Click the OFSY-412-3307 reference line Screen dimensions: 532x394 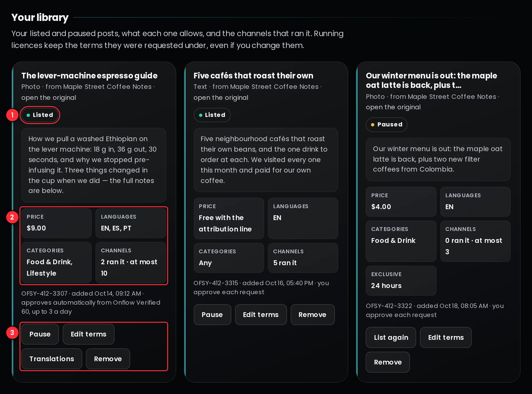(x=91, y=303)
